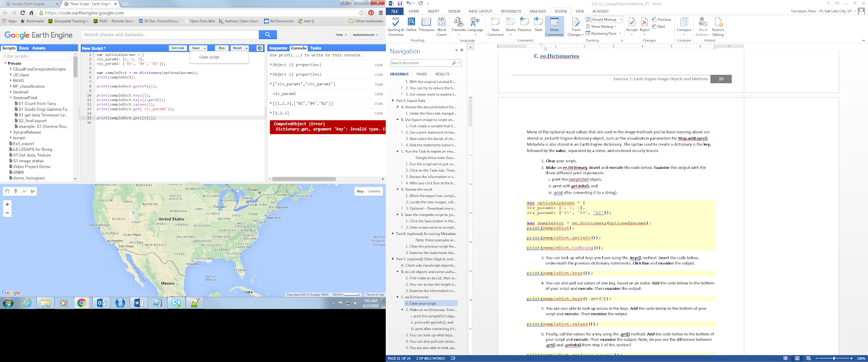Click the Translate icon in Word ribbon

458,26
